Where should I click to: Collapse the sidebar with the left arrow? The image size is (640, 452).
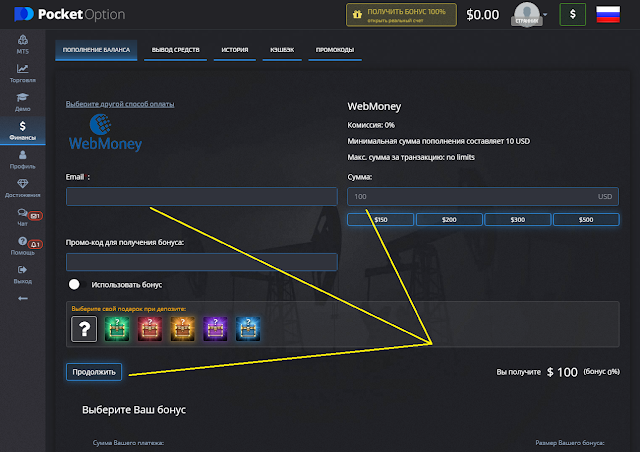(22, 298)
